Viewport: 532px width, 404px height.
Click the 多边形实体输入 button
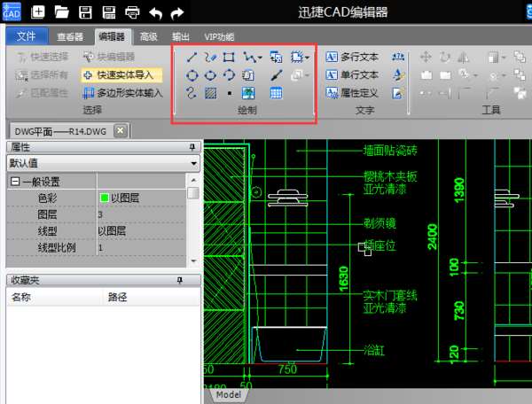122,93
